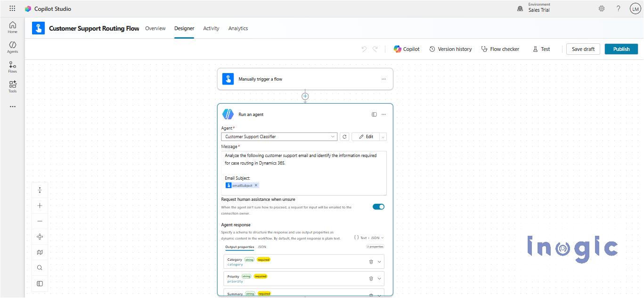This screenshot has height=298, width=644.
Task: Fit canvas vertically with expand tool
Action: (40, 190)
